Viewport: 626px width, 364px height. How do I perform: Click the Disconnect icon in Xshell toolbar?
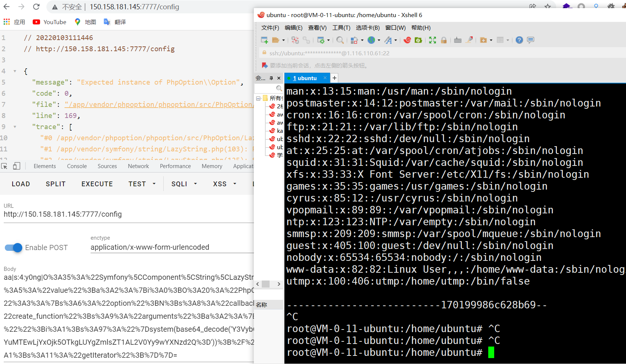[x=295, y=40]
